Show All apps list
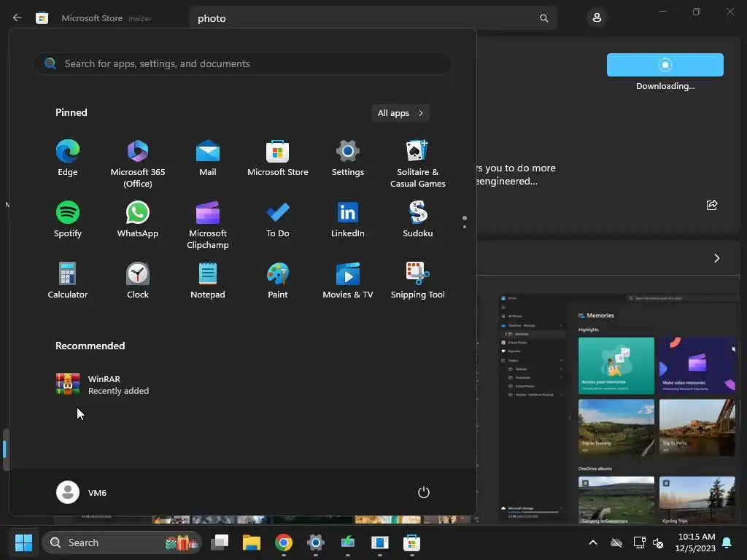The image size is (747, 560). pyautogui.click(x=400, y=113)
